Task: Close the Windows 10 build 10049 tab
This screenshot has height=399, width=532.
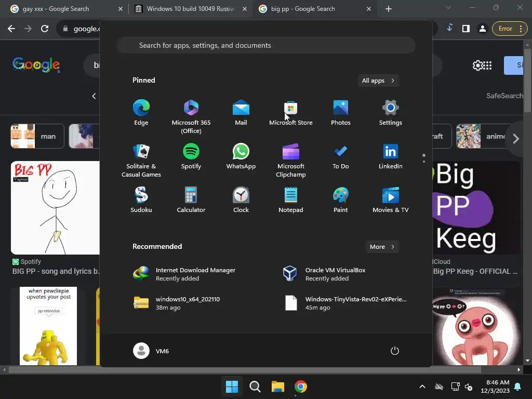Action: (x=245, y=9)
